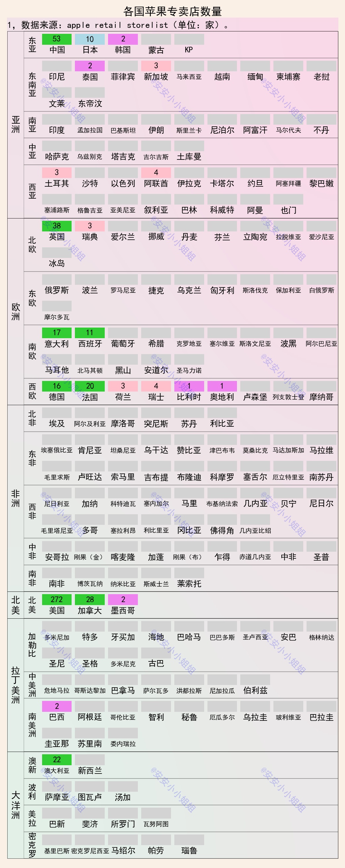The width and height of the screenshot is (345, 868).
Task: Click the country label 智利
Action: point(156,717)
